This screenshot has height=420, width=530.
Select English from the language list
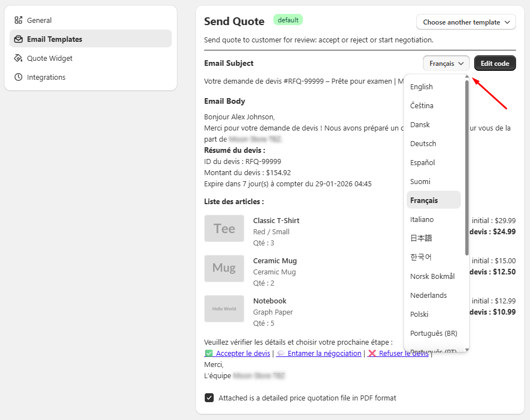point(421,86)
